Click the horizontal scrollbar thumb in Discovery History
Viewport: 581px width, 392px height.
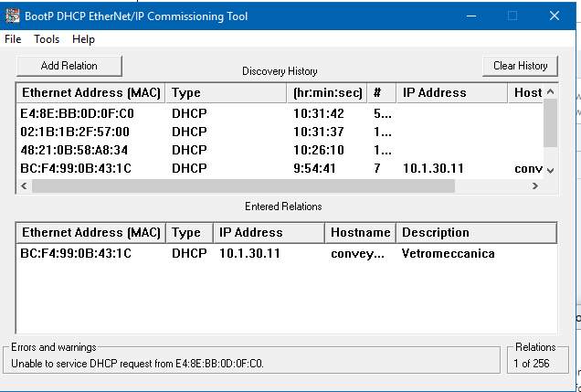point(243,186)
